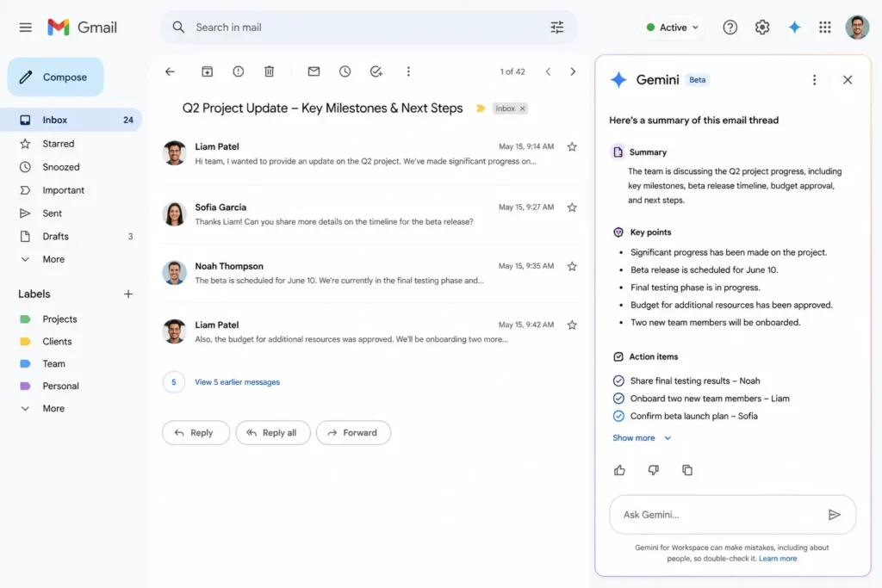Star Liam Patel's 9:42 AM message
The width and height of the screenshot is (882, 588).
tap(572, 325)
